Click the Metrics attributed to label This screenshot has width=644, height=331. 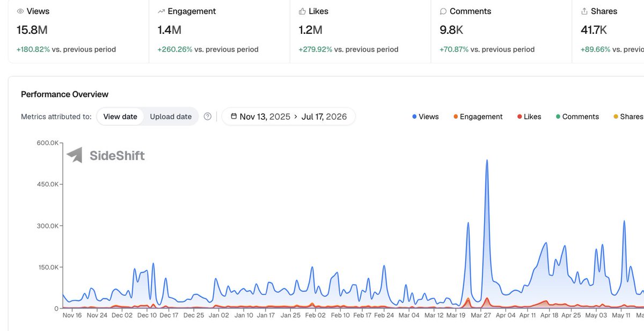point(56,117)
